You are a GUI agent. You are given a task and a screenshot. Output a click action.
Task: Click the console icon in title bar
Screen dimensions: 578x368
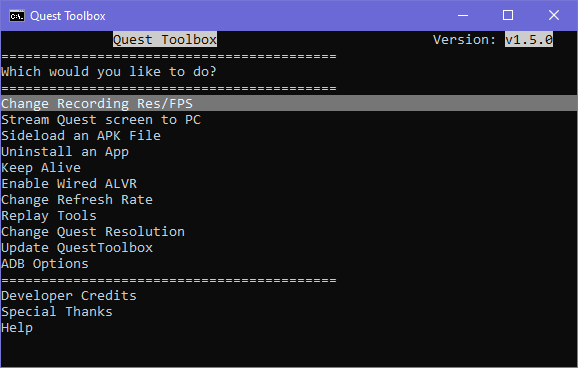coord(17,16)
